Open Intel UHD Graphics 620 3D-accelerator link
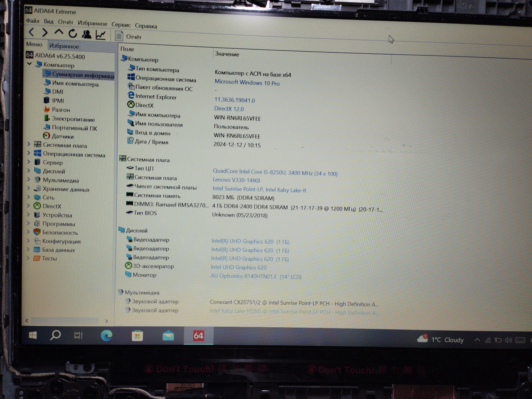Screen dimensions: 532x399 [x=239, y=267]
